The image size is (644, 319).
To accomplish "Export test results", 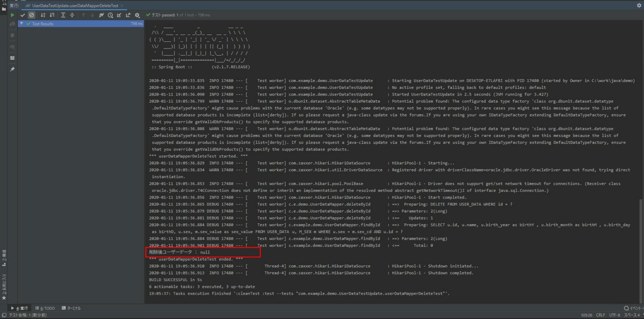I will pos(128,15).
